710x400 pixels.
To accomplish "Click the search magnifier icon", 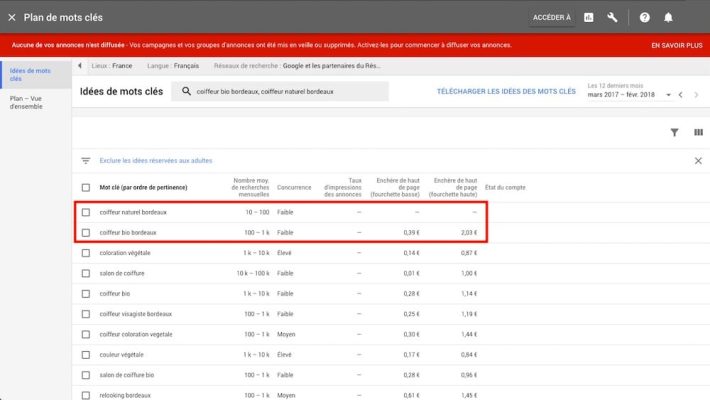I will (x=186, y=91).
